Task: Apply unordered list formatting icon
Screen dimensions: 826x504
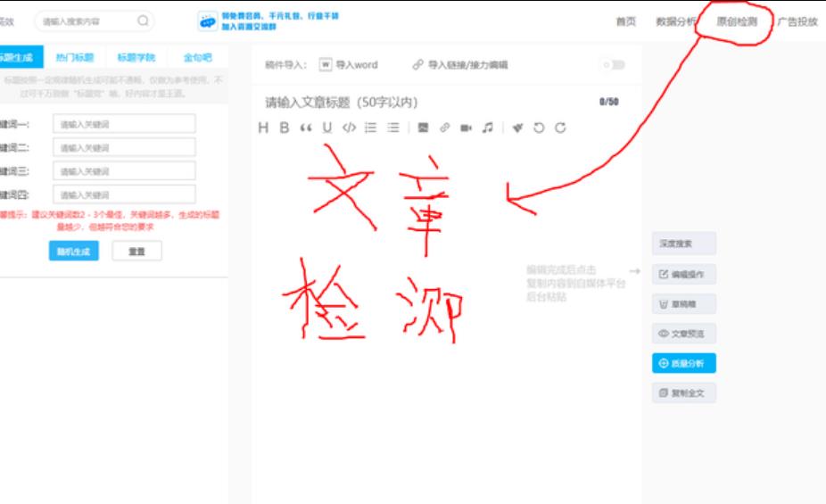Action: 393,128
